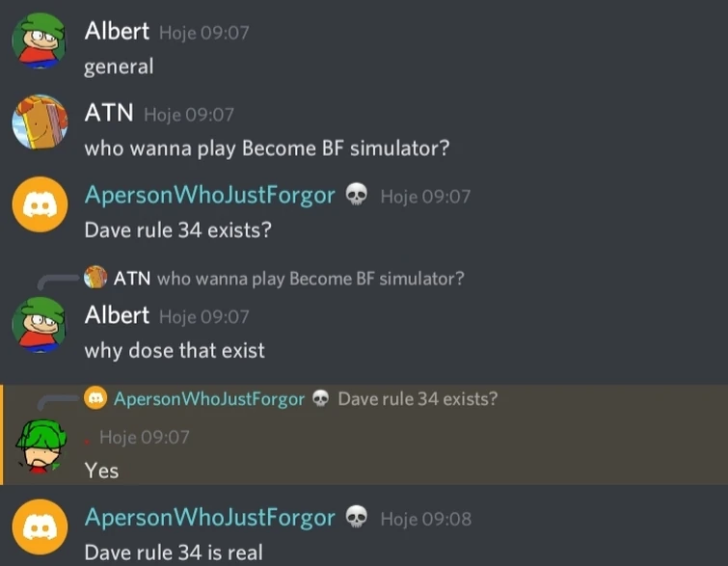The width and height of the screenshot is (728, 566).
Task: Click the skull emoji in the highlighted reply preview
Action: click(x=320, y=398)
